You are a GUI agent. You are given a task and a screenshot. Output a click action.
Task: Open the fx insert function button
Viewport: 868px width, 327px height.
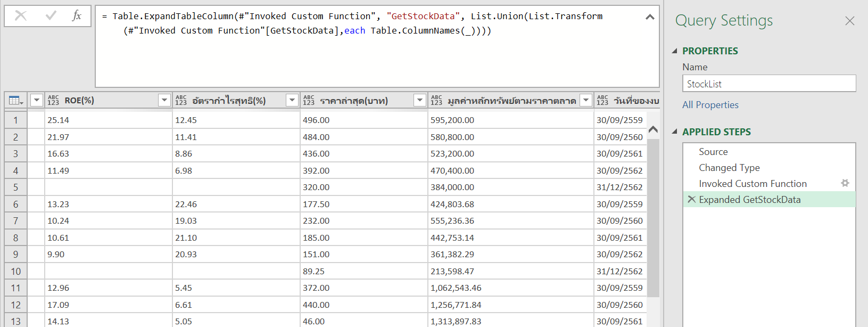pyautogui.click(x=77, y=15)
